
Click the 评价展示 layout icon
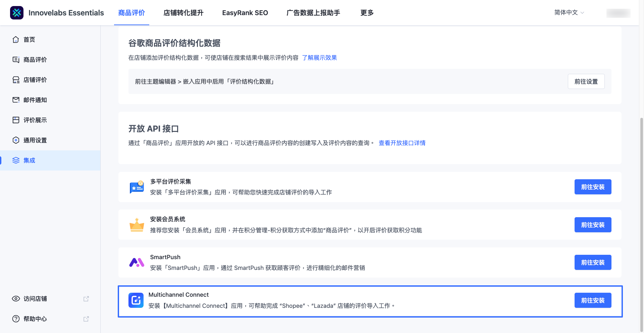coord(16,120)
